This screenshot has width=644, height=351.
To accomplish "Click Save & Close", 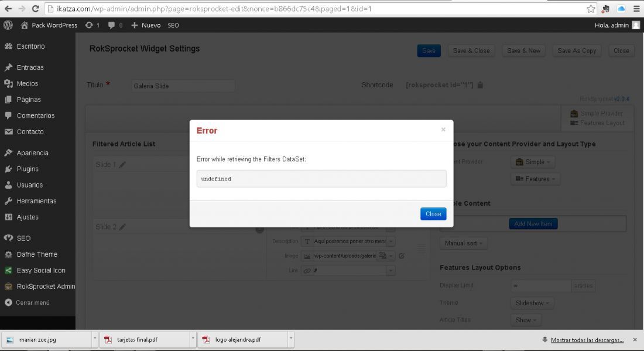I will [471, 50].
